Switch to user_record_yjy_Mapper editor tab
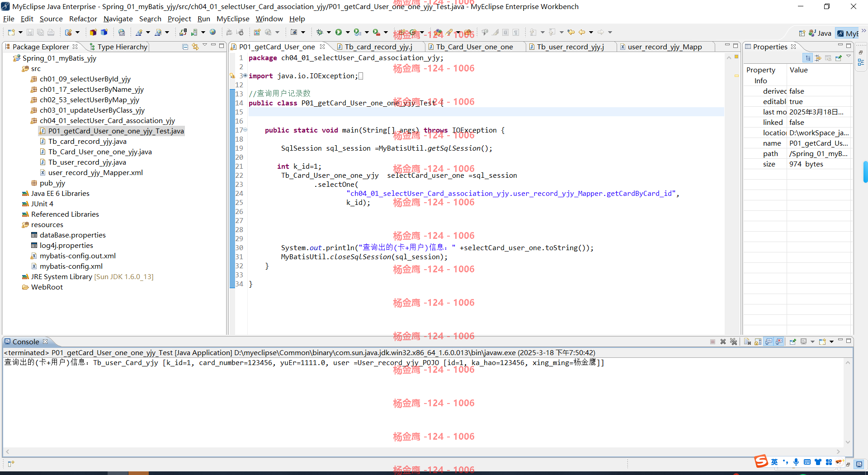Viewport: 868px width, 475px height. [x=665, y=47]
